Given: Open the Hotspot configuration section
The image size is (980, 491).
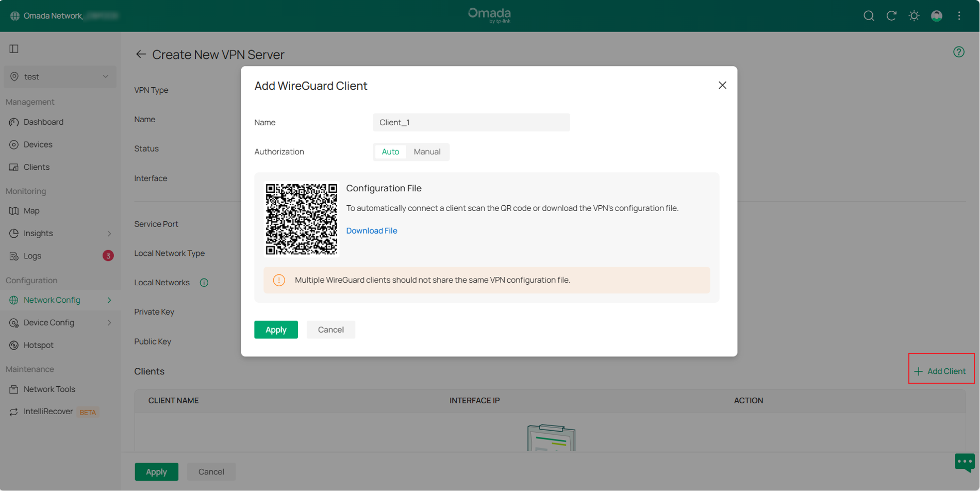Looking at the screenshot, I should point(38,345).
